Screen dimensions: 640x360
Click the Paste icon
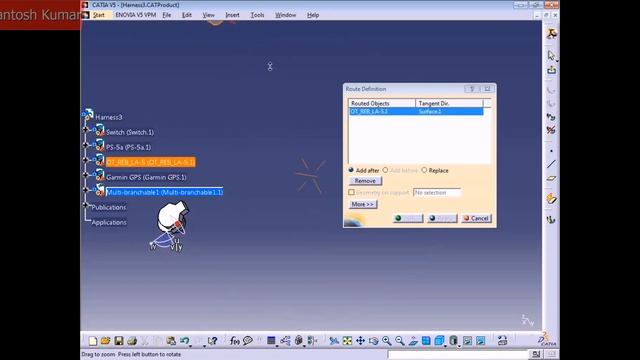click(171, 341)
